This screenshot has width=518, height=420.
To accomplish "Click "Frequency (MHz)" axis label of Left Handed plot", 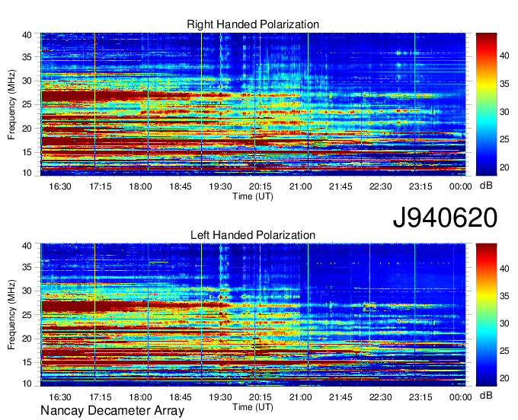I will click(11, 315).
